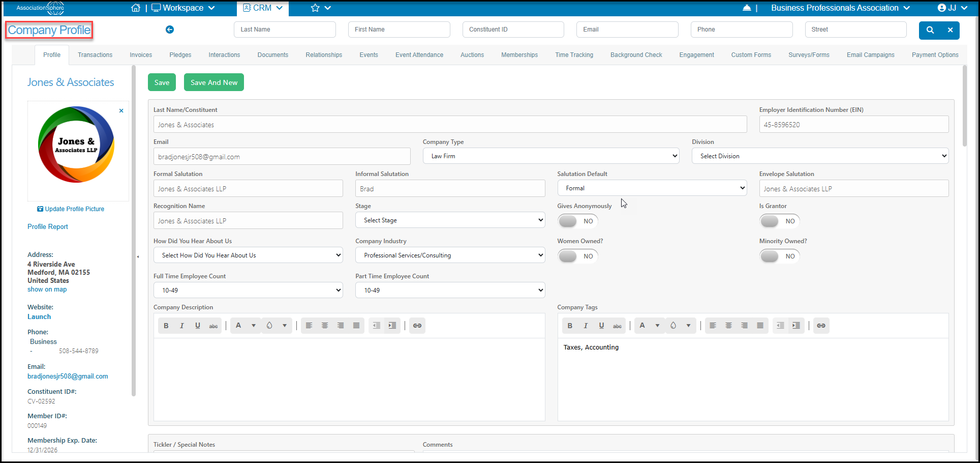Justify text in Company Tags editor
980x463 pixels.
760,326
